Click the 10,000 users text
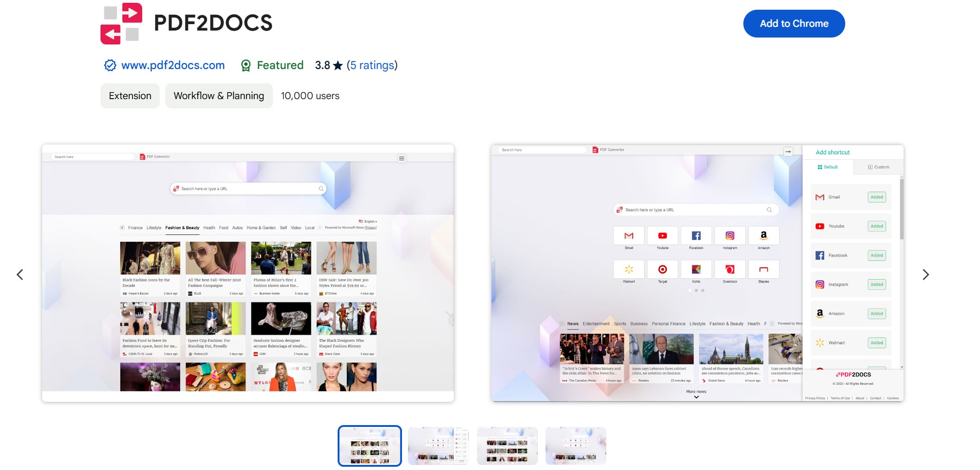This screenshot has height=470, width=980. 310,96
